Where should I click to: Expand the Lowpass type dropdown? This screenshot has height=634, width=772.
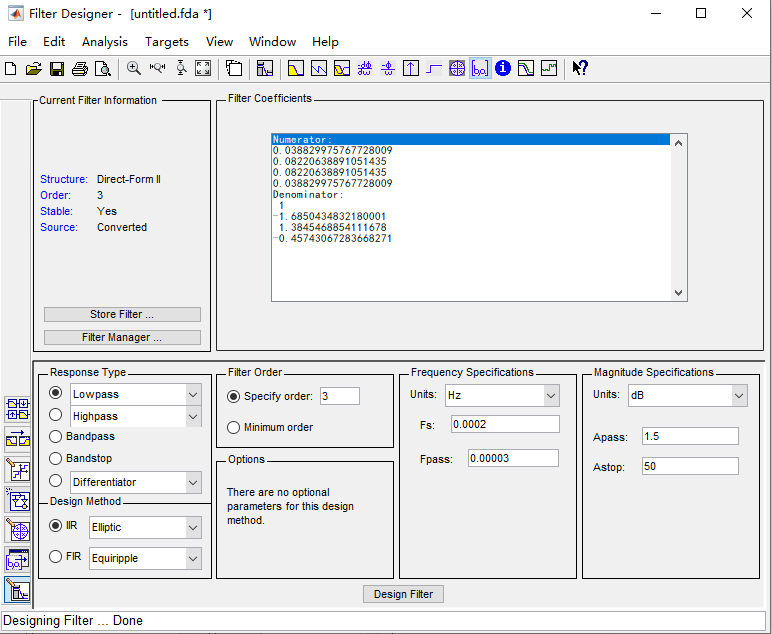tap(193, 394)
